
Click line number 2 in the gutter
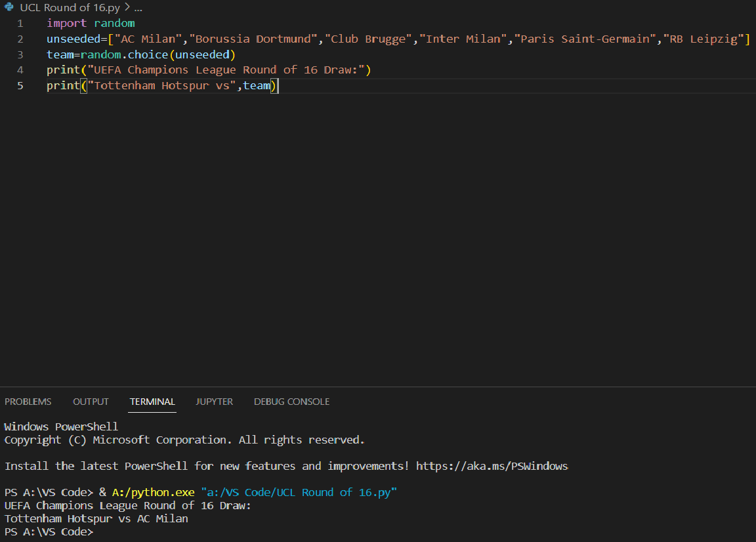tap(20, 39)
